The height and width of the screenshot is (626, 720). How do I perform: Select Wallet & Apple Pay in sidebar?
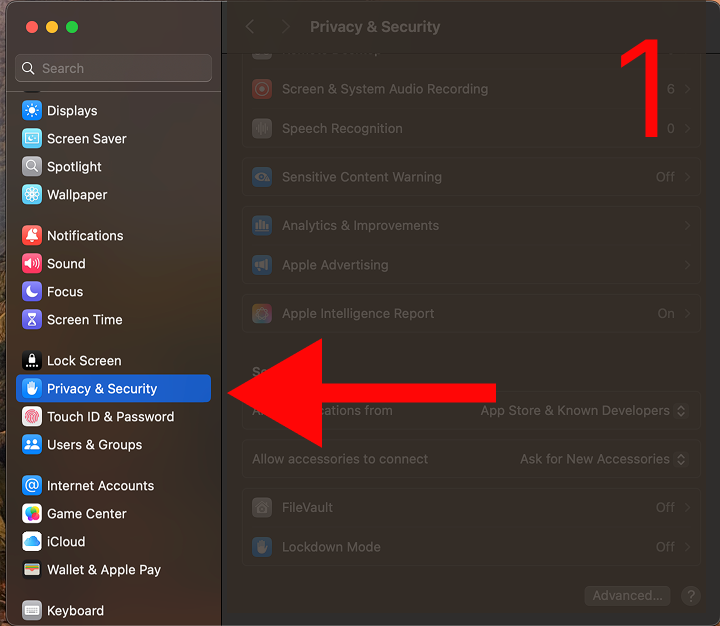113,570
